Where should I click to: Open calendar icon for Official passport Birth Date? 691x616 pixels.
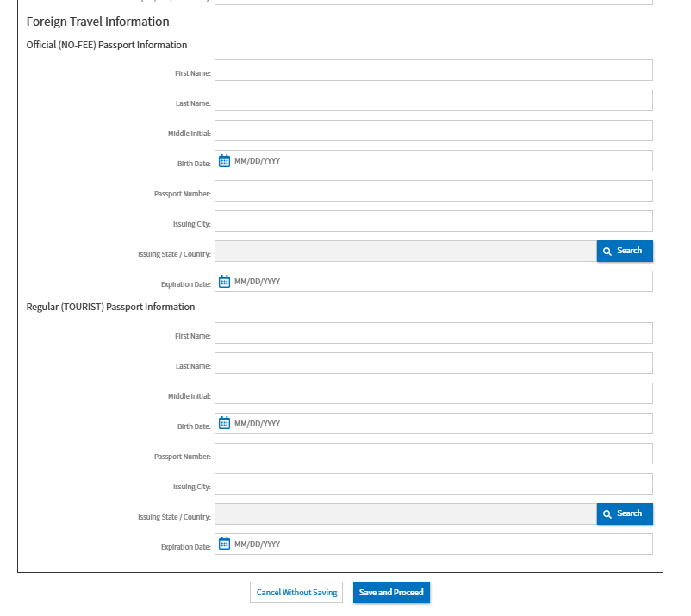(x=224, y=161)
